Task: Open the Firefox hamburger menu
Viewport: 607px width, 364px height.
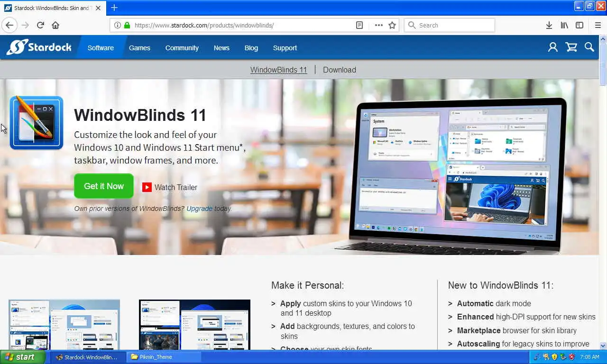Action: [598, 25]
